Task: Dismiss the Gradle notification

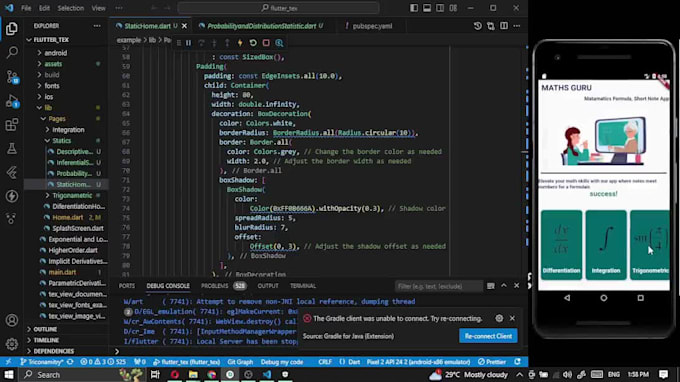Action: point(512,318)
